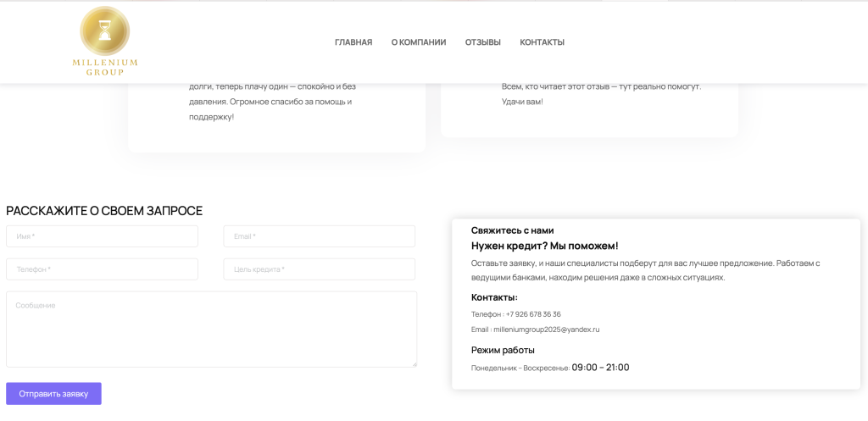Screen dimensions: 868x421
Task: Open the ОТЗЫВЫ navigation link
Action: (x=482, y=42)
